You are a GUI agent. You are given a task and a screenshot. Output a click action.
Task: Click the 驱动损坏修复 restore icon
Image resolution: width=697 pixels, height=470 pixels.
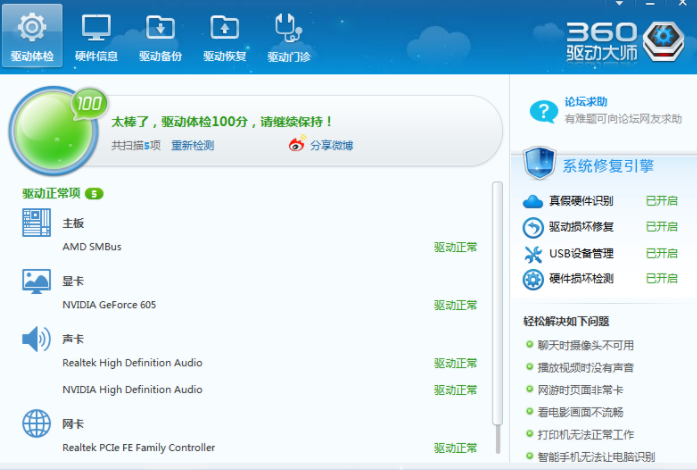(533, 228)
